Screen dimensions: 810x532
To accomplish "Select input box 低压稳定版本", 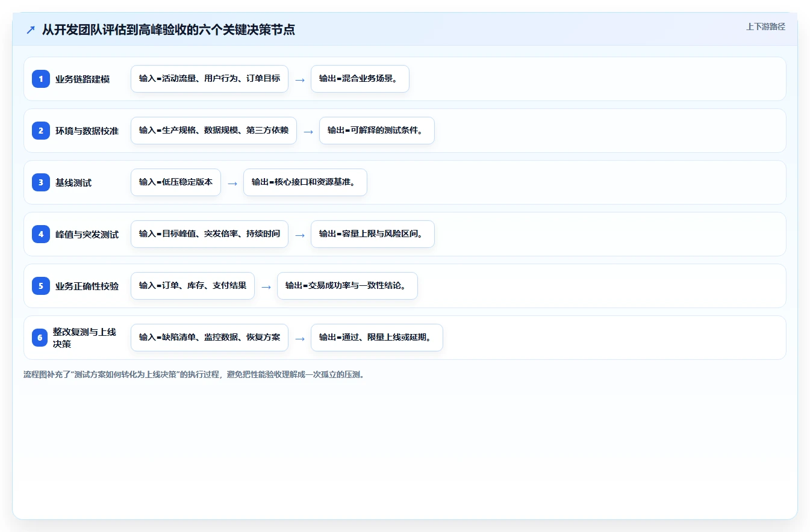I will pos(176,182).
